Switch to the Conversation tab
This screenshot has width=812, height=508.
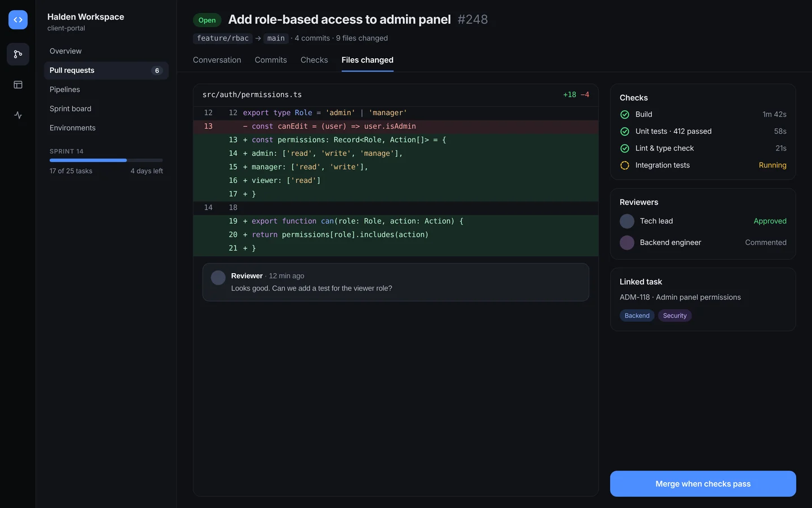click(x=217, y=60)
